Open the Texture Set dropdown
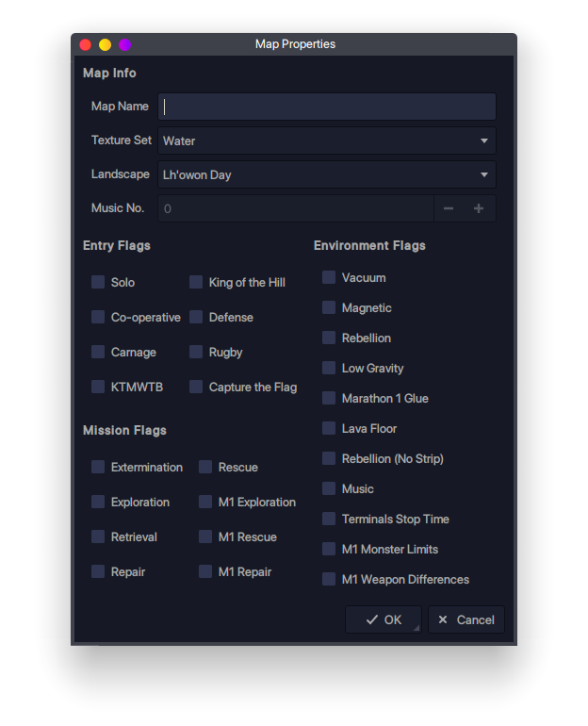 (x=326, y=140)
